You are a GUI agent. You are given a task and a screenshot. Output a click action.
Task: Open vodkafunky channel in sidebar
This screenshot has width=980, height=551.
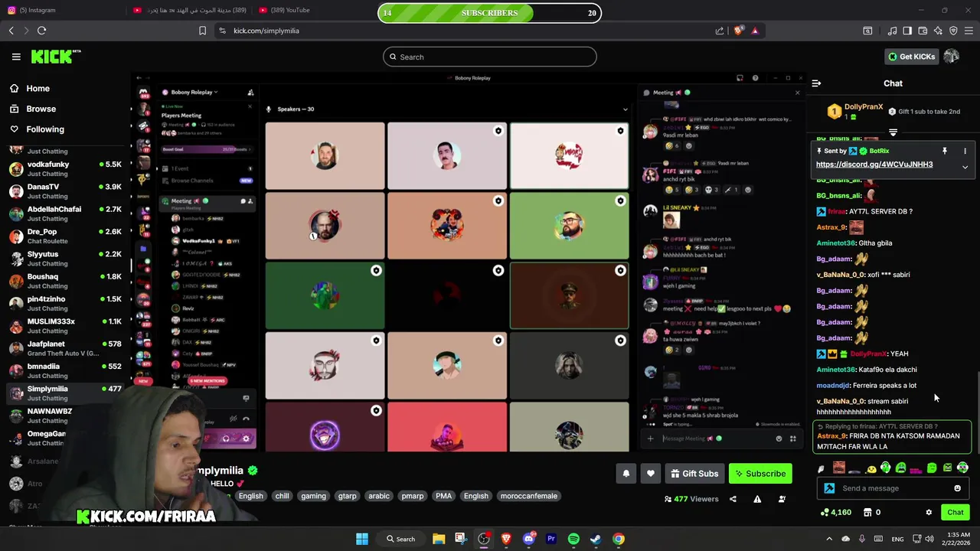tap(65, 168)
